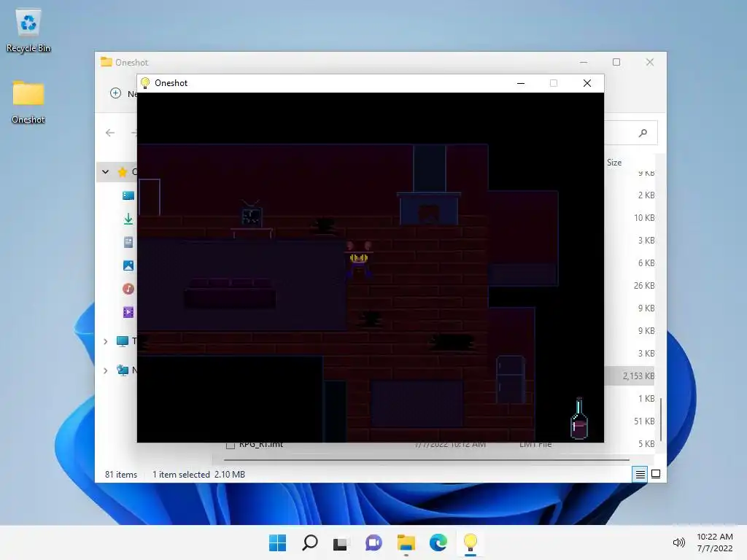Open the Recycle Bin desktop icon
This screenshot has height=560, width=747.
point(28,31)
